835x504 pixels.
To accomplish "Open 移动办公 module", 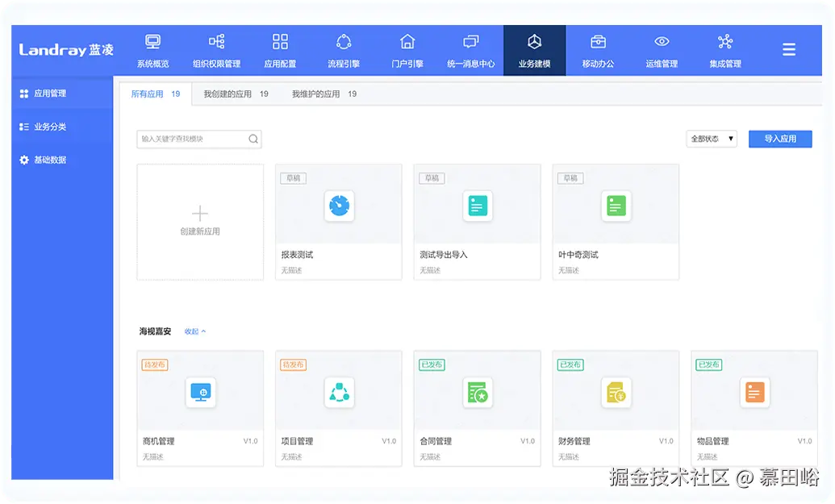I will [598, 51].
